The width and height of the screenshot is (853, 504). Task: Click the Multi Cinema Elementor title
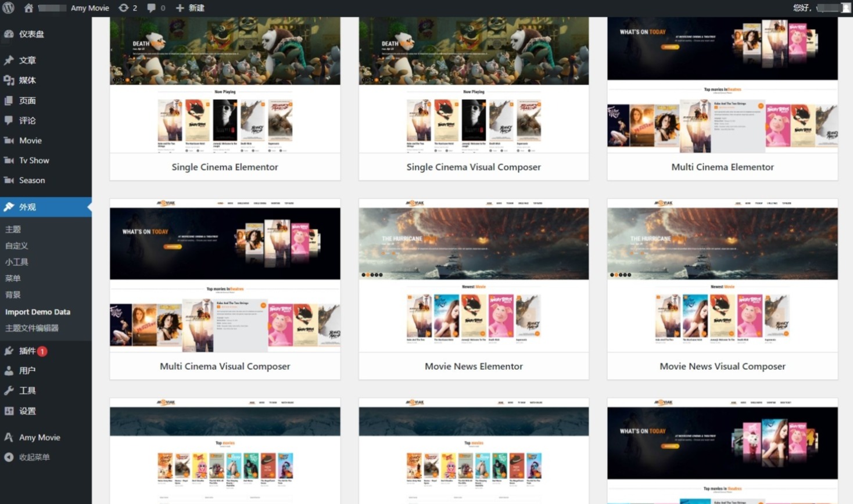coord(722,167)
